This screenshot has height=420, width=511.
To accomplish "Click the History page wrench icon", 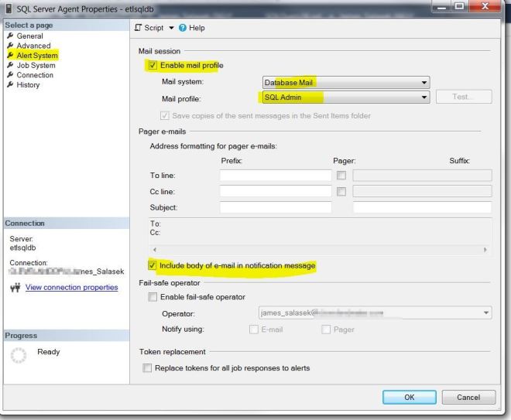I will click(10, 85).
